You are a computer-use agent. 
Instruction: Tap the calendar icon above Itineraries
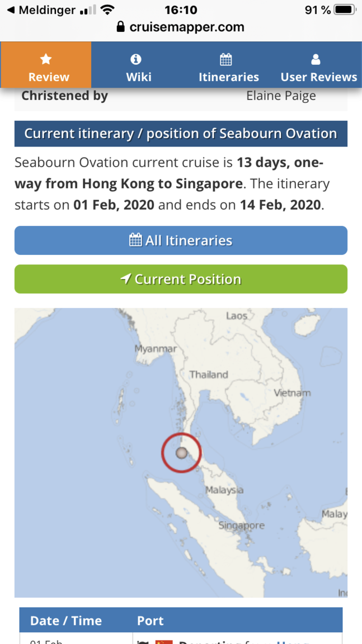226,60
